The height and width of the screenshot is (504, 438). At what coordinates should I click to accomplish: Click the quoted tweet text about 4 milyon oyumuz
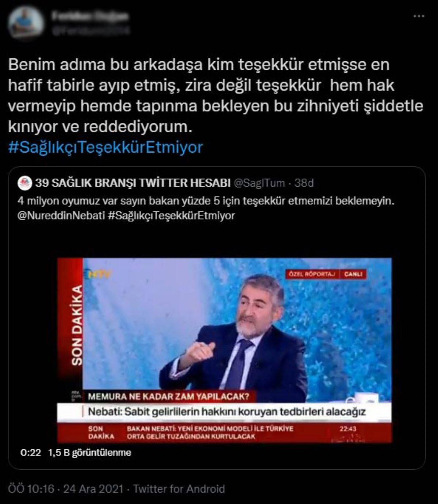click(206, 202)
